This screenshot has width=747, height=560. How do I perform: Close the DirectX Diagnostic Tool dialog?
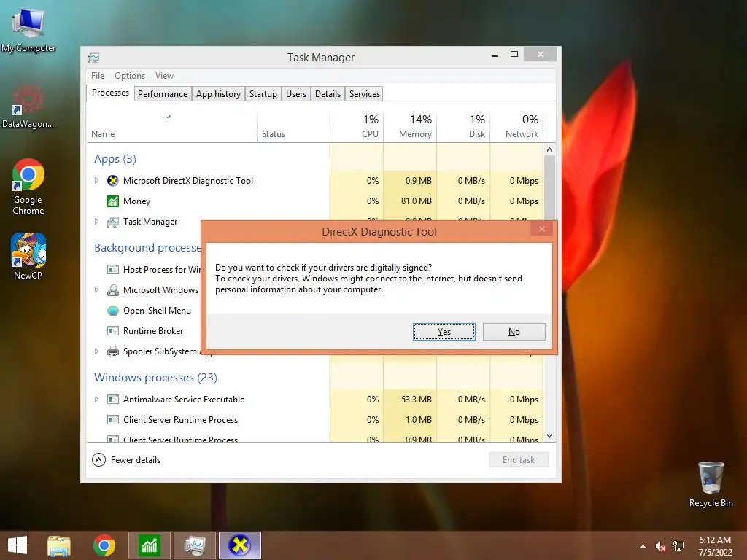click(542, 229)
